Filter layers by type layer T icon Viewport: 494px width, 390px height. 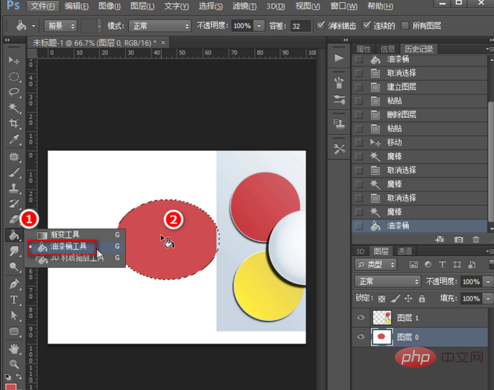tap(442, 265)
